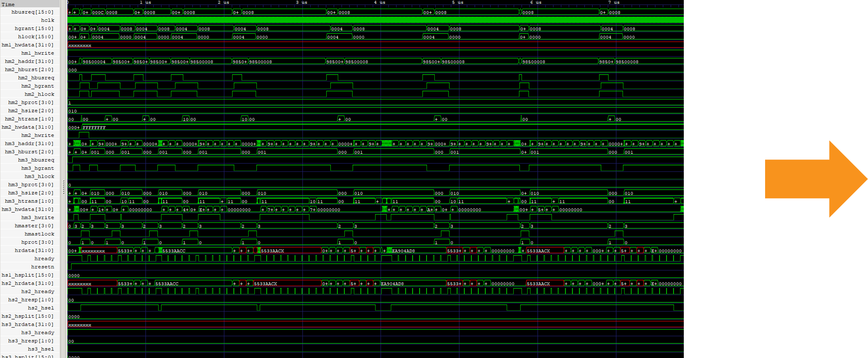Image resolution: width=868 pixels, height=358 pixels.
Task: Select the hmastlock signal label
Action: (39, 234)
